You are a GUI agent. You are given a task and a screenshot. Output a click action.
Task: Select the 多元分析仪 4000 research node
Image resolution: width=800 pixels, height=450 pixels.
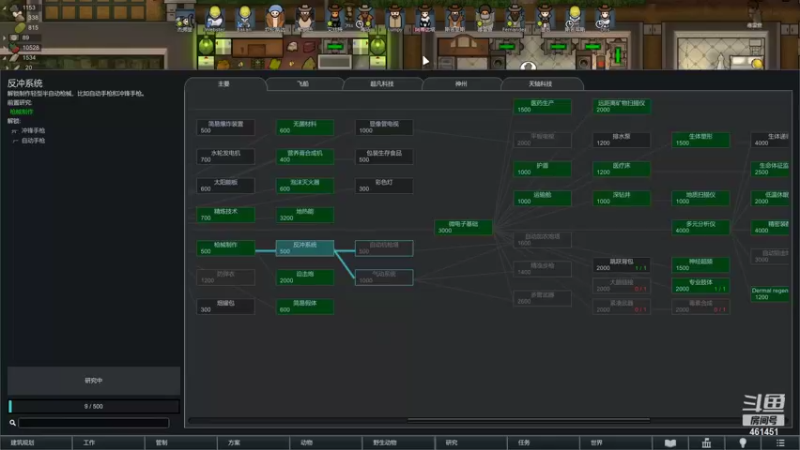[x=700, y=227]
